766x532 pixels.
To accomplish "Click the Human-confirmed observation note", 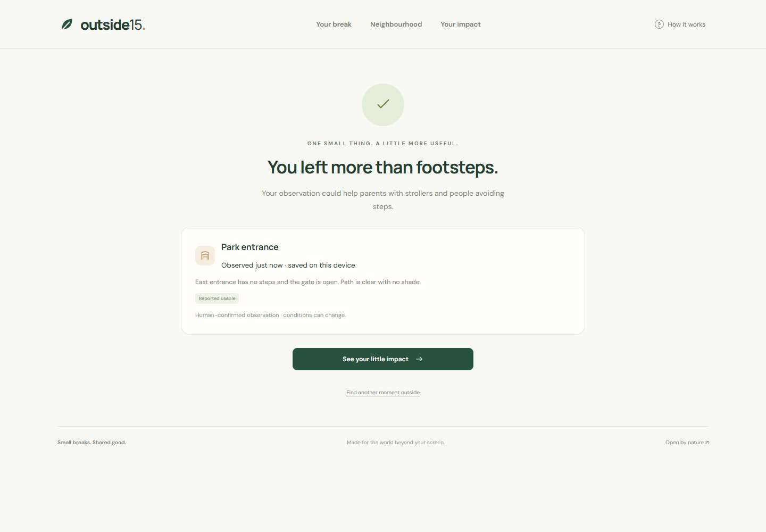I will [270, 315].
